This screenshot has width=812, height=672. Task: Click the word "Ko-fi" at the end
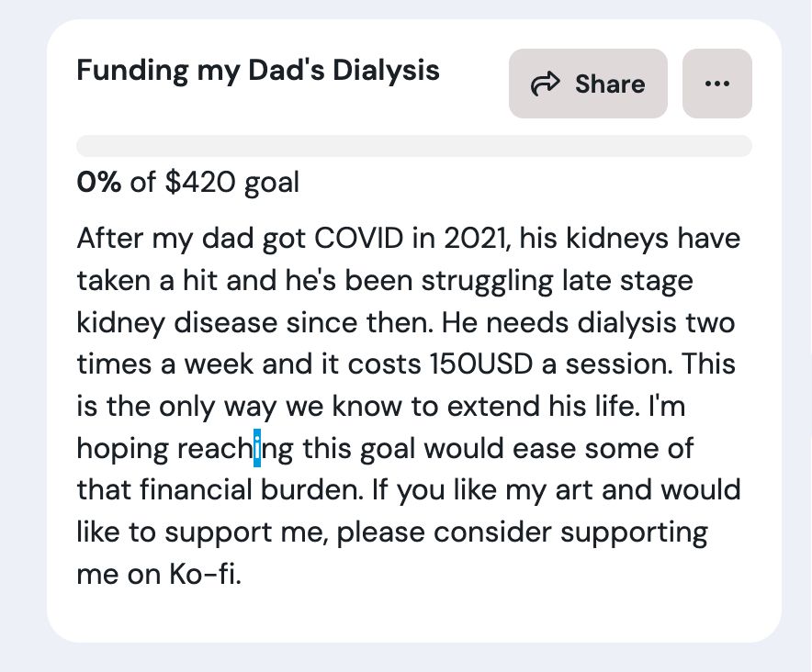pyautogui.click(x=204, y=576)
